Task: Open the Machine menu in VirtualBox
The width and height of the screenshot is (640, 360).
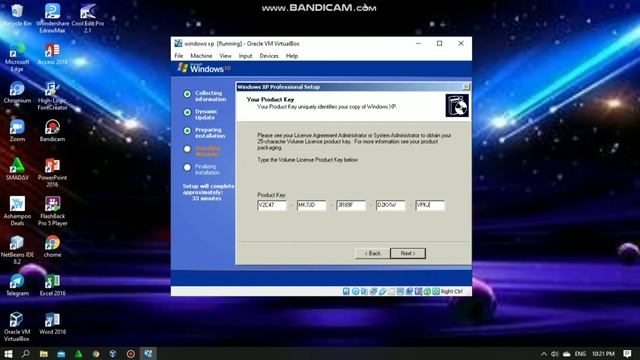Action: [x=201, y=56]
